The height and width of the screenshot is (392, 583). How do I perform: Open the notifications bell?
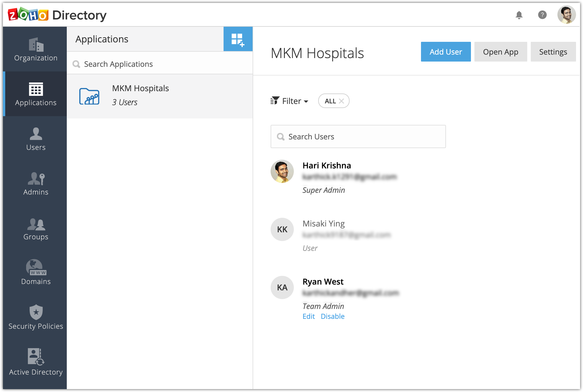(519, 15)
